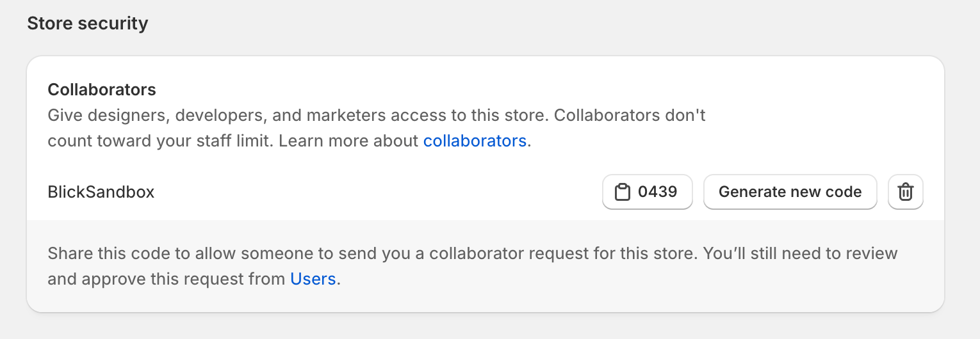Delete the BlickSandbox collaborator code via trash icon

[905, 192]
